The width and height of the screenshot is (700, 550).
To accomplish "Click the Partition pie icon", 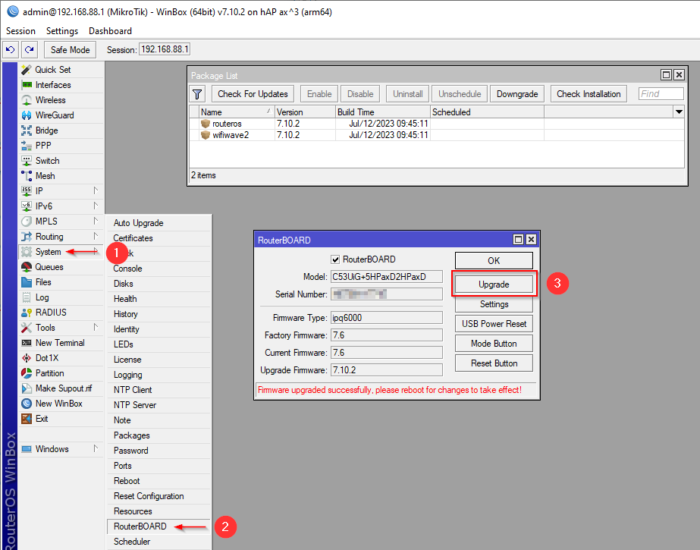I will pos(27,373).
